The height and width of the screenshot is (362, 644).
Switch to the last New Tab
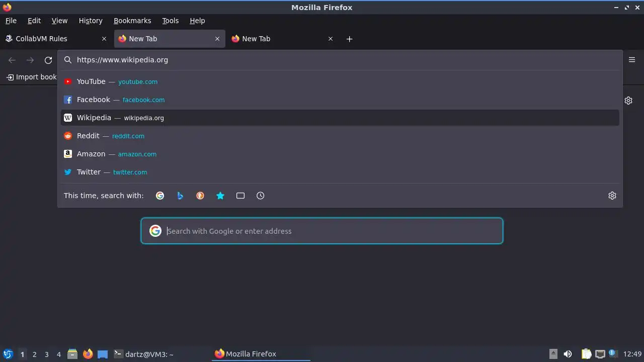[x=282, y=39]
